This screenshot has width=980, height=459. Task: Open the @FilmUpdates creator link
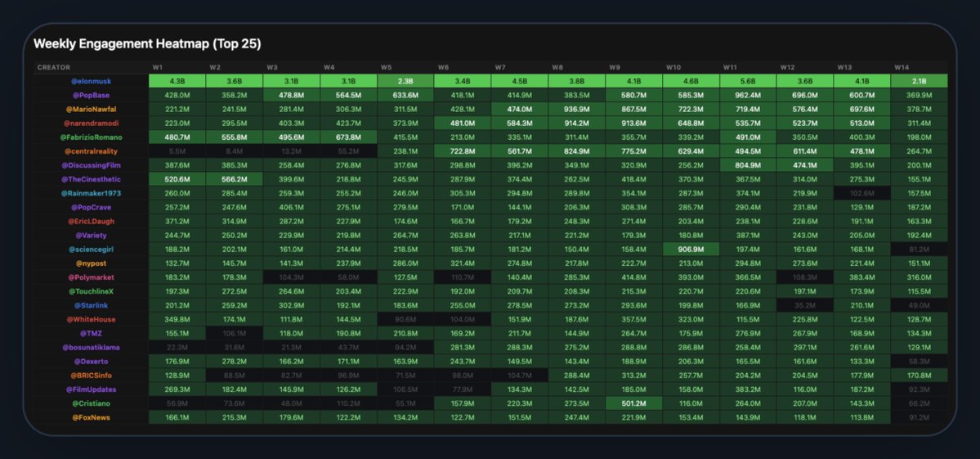92,389
